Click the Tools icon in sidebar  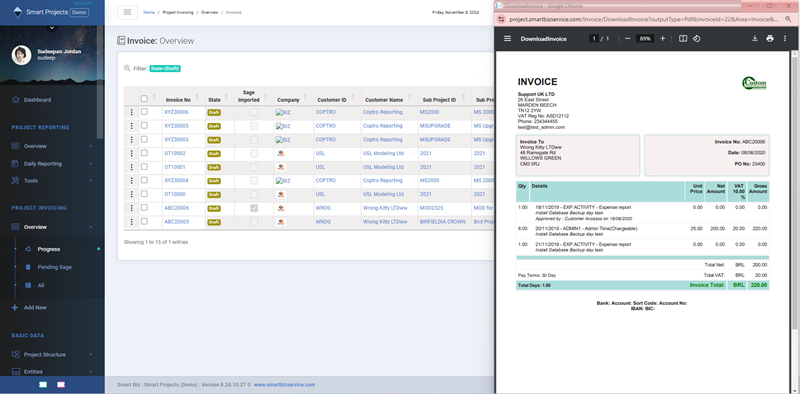[x=15, y=181]
